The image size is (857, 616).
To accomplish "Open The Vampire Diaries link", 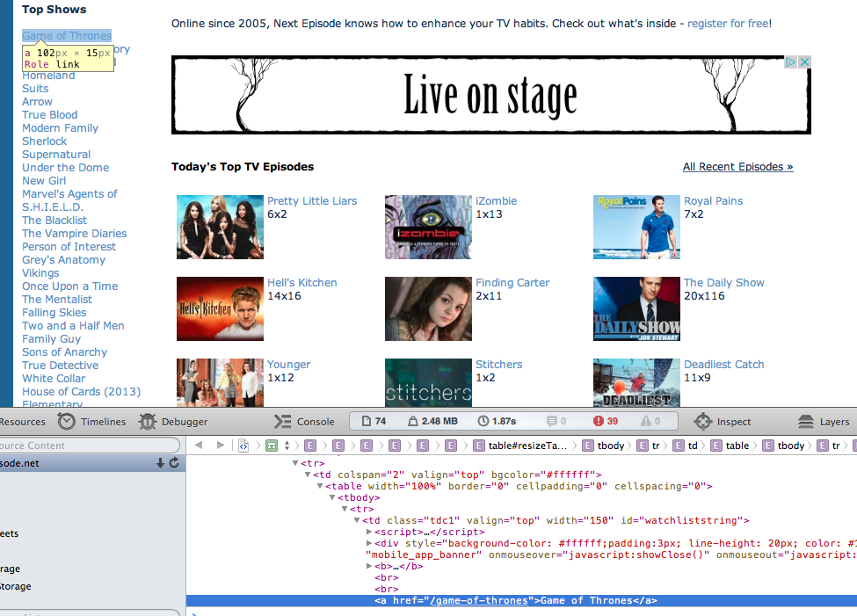I will click(x=75, y=234).
